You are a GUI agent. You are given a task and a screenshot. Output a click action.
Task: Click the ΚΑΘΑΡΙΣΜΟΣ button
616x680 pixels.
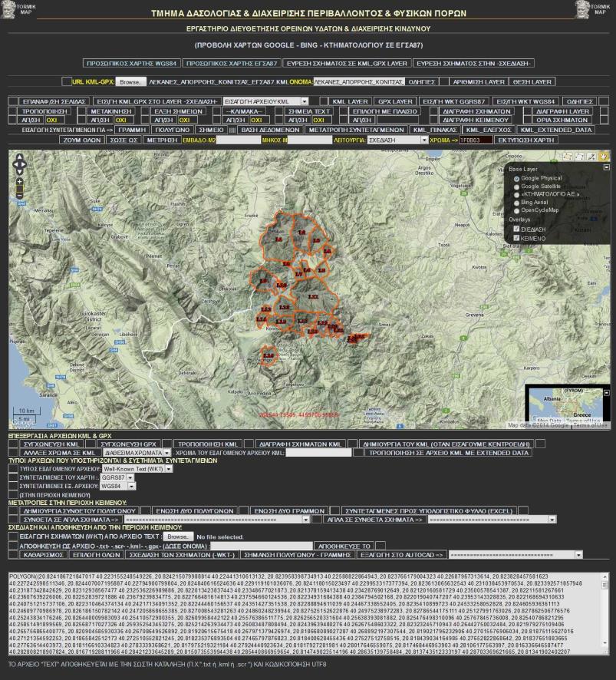[44, 554]
